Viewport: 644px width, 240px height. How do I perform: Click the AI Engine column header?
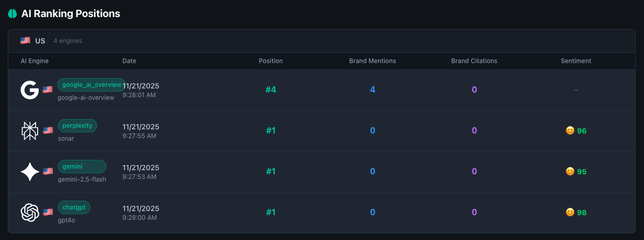pyautogui.click(x=35, y=61)
